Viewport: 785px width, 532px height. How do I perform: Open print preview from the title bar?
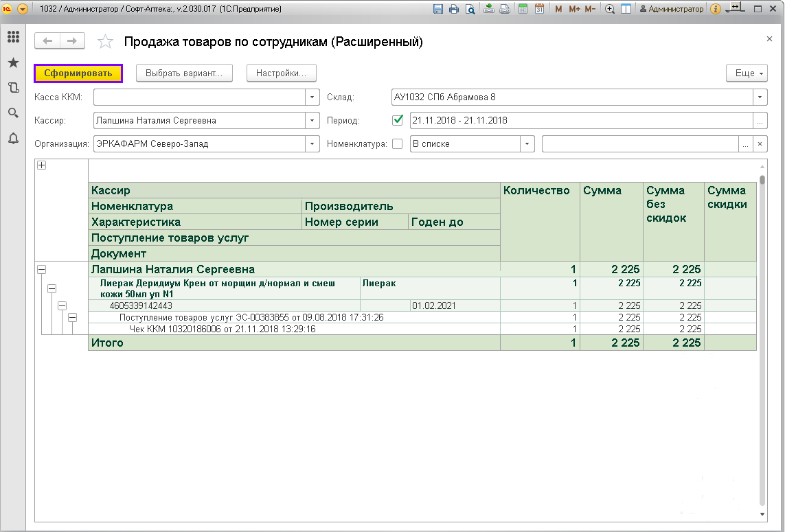pos(470,9)
